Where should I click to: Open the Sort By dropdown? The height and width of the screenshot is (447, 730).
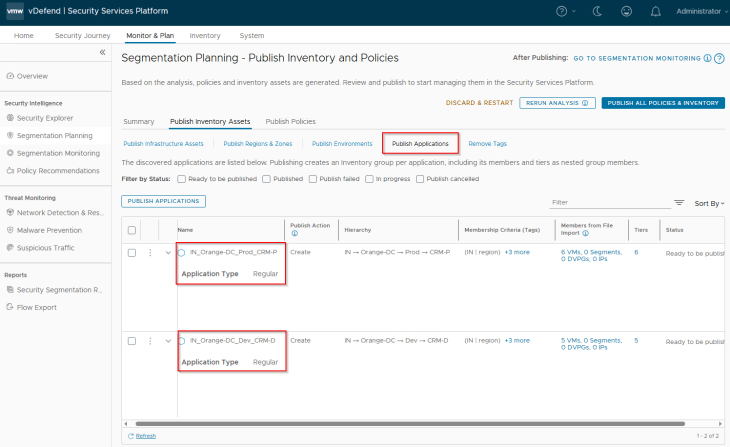point(708,202)
